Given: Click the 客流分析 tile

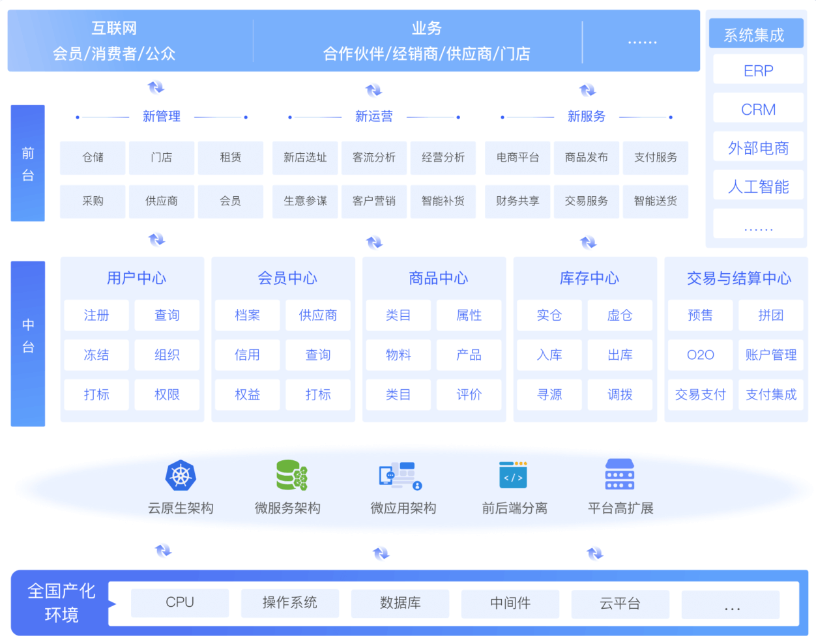Looking at the screenshot, I should [374, 157].
